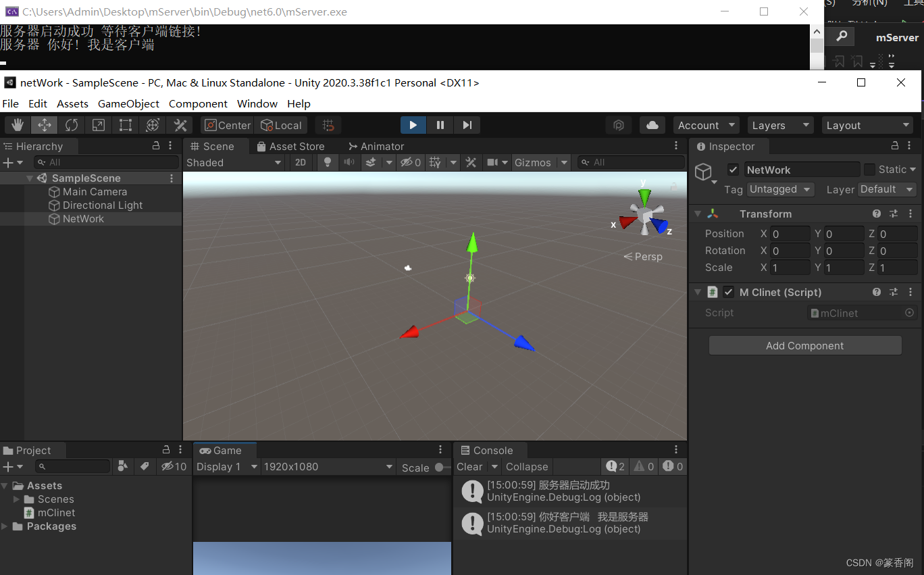Click the Add Component button

tap(804, 345)
